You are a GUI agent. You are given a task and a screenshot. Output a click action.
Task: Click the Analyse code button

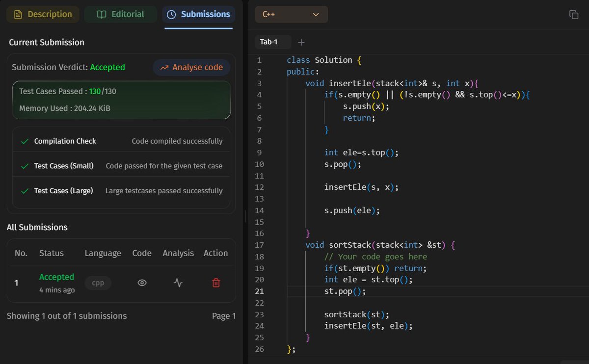click(x=191, y=67)
